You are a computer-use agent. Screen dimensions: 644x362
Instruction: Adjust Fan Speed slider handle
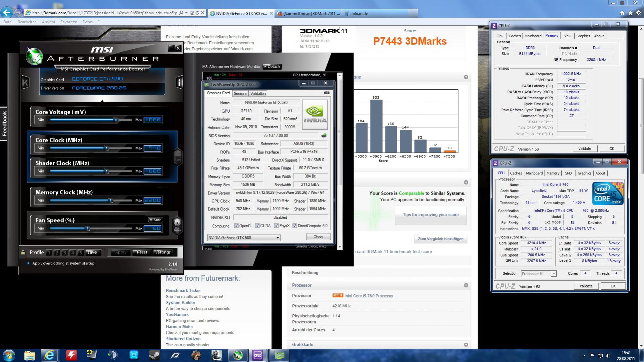click(x=87, y=228)
